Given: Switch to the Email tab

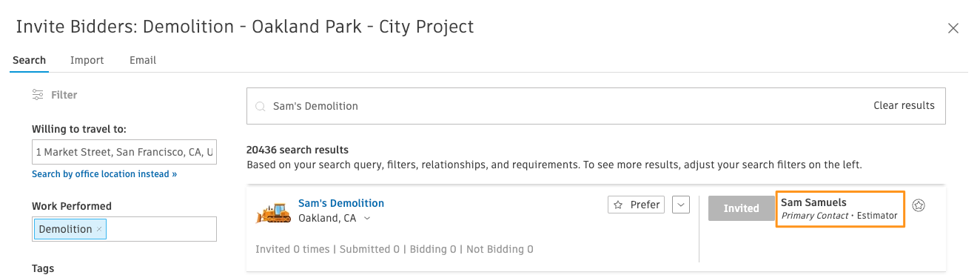Looking at the screenshot, I should [143, 60].
